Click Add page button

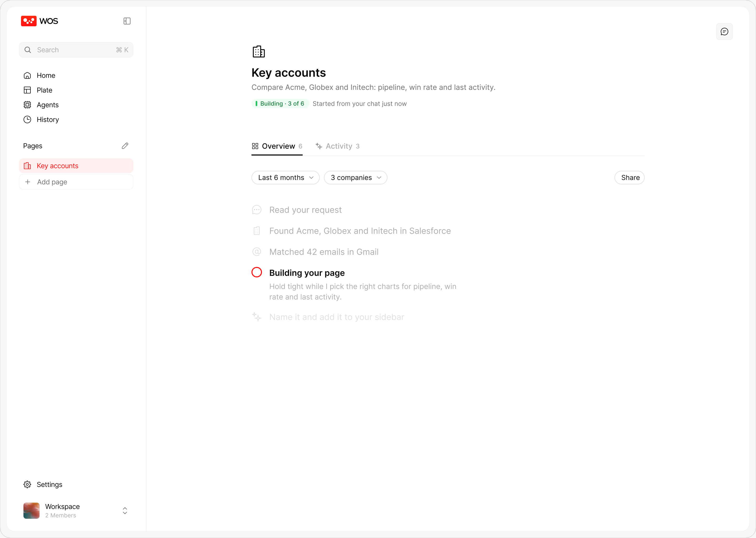[76, 182]
